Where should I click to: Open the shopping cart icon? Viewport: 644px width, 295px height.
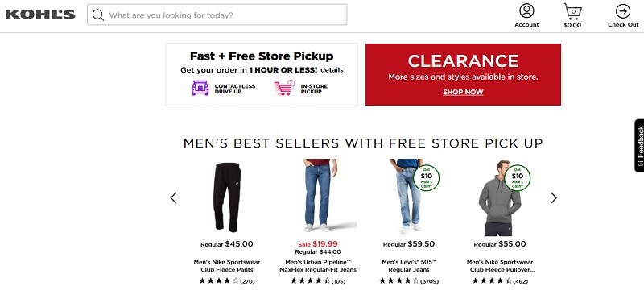coord(572,11)
